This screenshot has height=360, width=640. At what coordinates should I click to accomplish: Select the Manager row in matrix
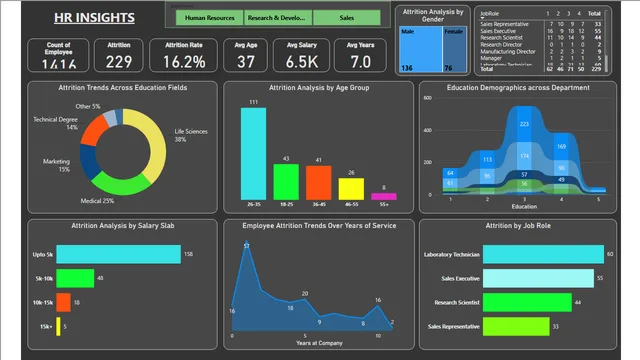click(x=541, y=58)
